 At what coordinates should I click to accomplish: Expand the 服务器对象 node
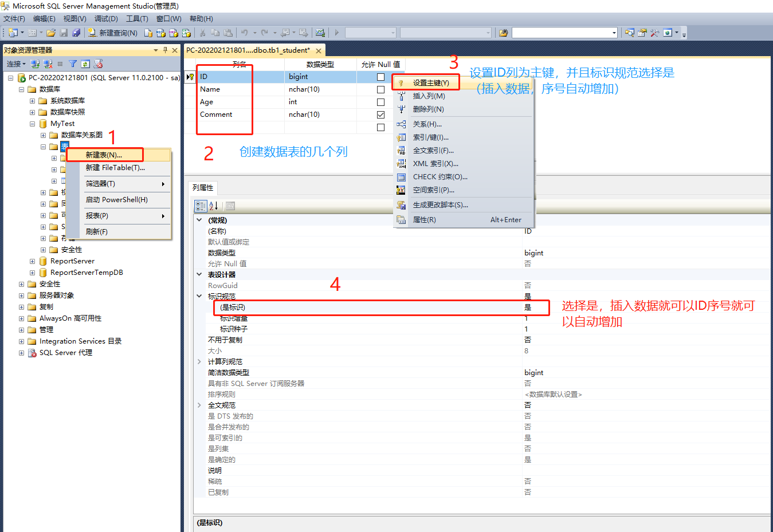tap(21, 295)
